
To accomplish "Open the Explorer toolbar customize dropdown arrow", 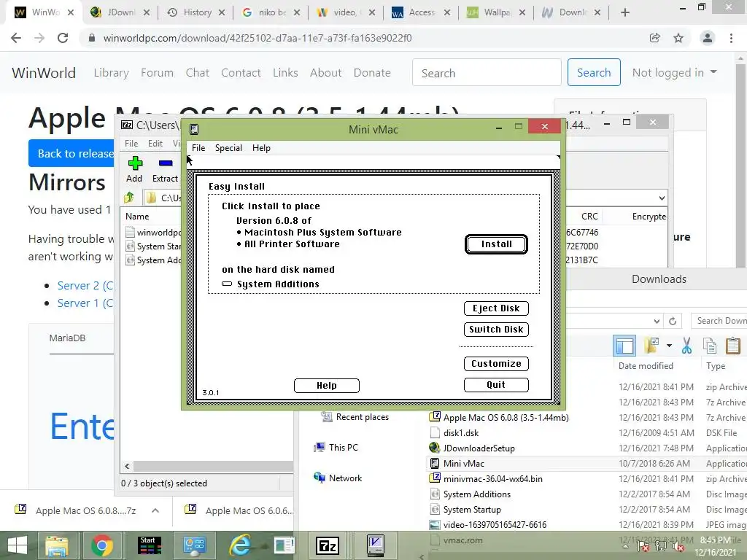I will coord(669,346).
